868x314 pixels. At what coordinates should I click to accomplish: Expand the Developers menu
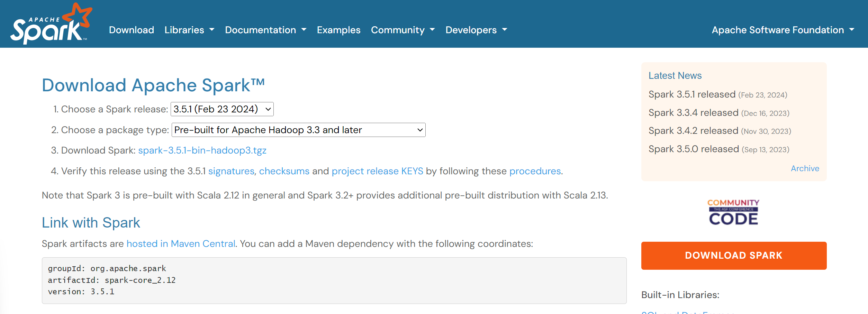tap(476, 30)
